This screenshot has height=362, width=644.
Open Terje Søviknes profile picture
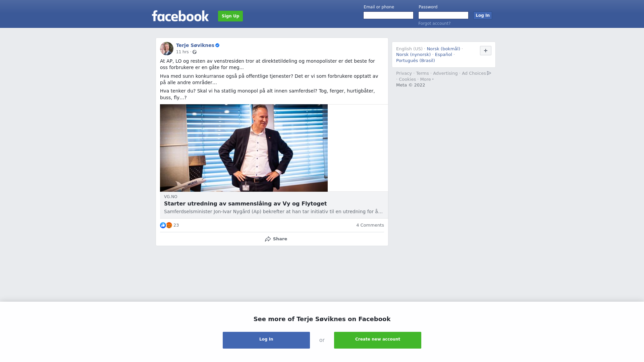pos(167,49)
